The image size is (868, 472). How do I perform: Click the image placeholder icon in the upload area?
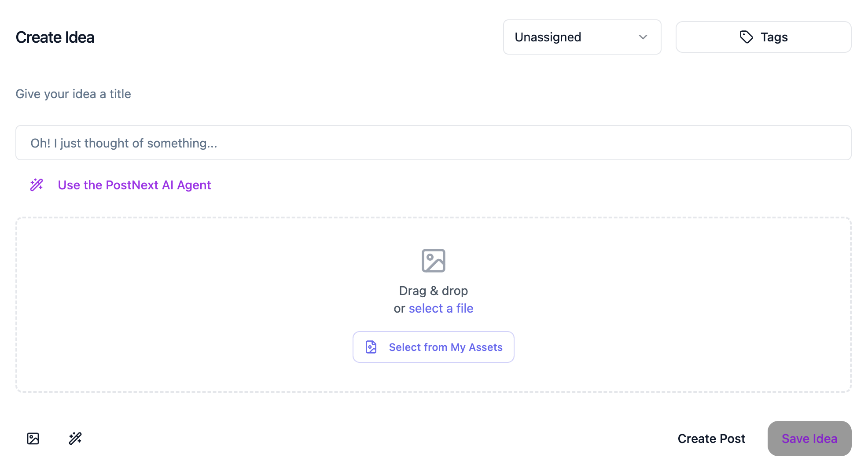click(434, 260)
